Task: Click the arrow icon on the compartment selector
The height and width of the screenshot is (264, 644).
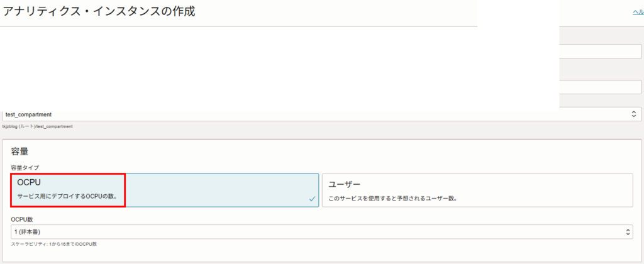Action: coord(633,114)
